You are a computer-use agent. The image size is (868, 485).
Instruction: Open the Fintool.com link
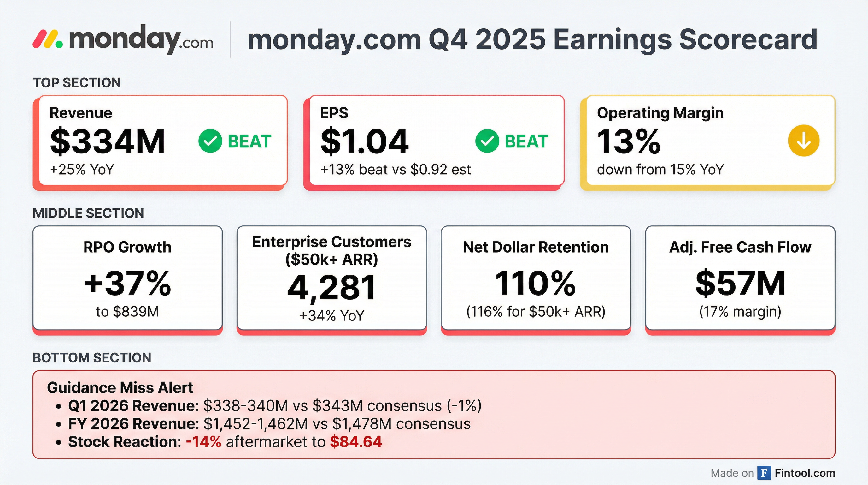[805, 473]
